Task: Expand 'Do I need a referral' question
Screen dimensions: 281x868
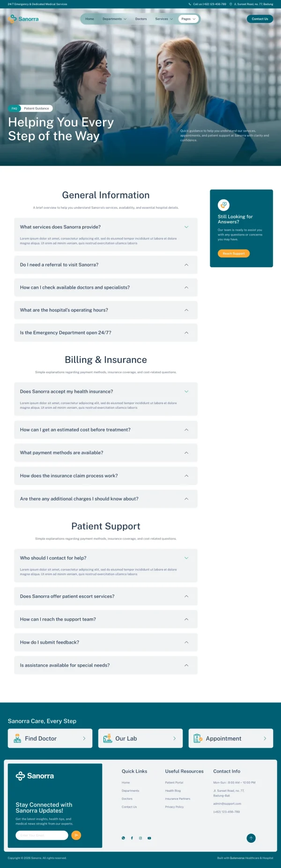Action: point(105,265)
